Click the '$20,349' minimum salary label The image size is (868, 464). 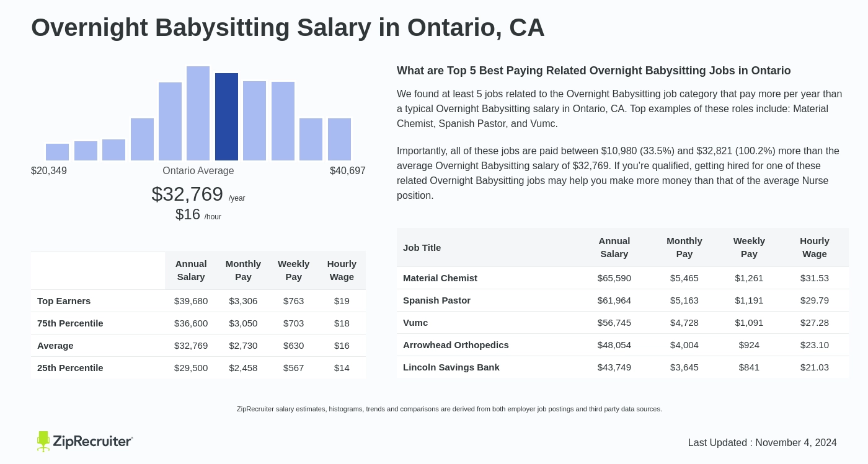coord(49,170)
